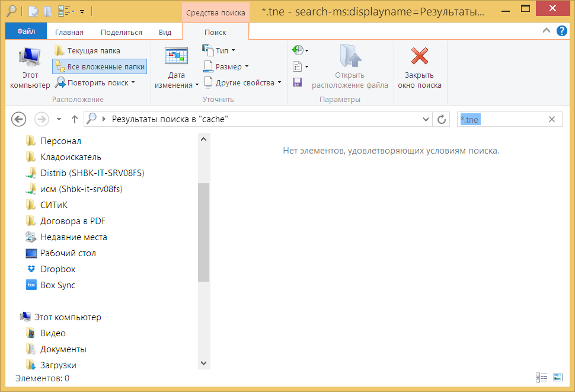
Task: Click the Дата изменения calendar icon
Action: tap(176, 57)
